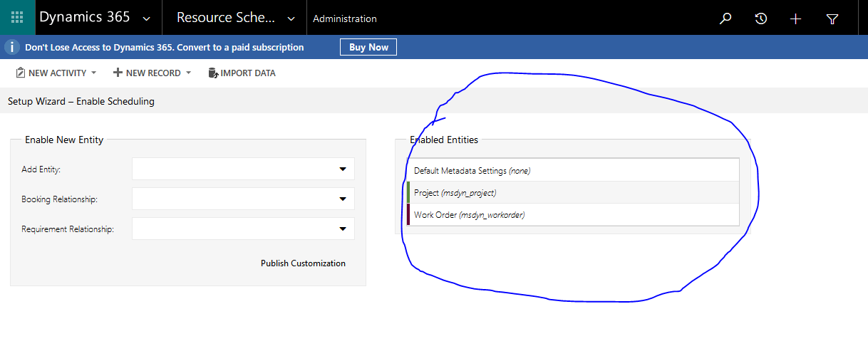This screenshot has height=346, width=868.
Task: Click the paid subscription notification text
Action: point(165,47)
